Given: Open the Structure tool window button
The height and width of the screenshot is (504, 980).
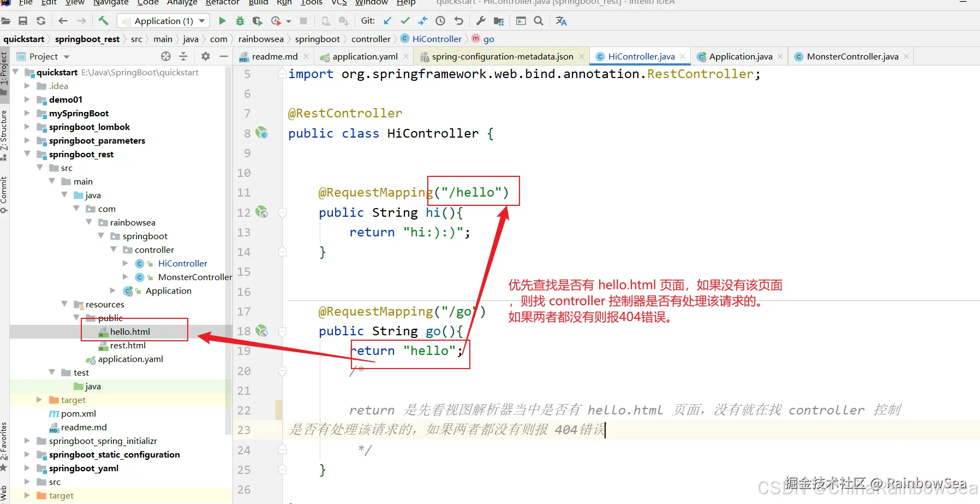Looking at the screenshot, I should (4, 135).
